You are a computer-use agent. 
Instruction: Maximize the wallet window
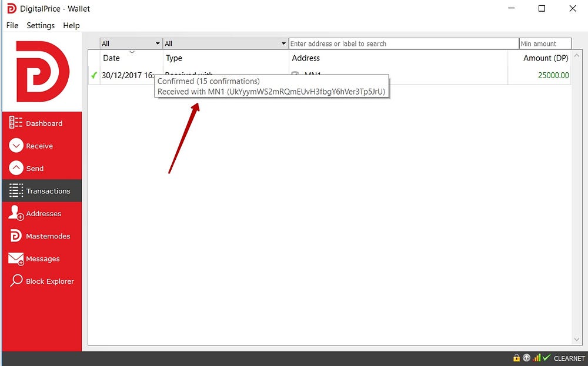542,8
